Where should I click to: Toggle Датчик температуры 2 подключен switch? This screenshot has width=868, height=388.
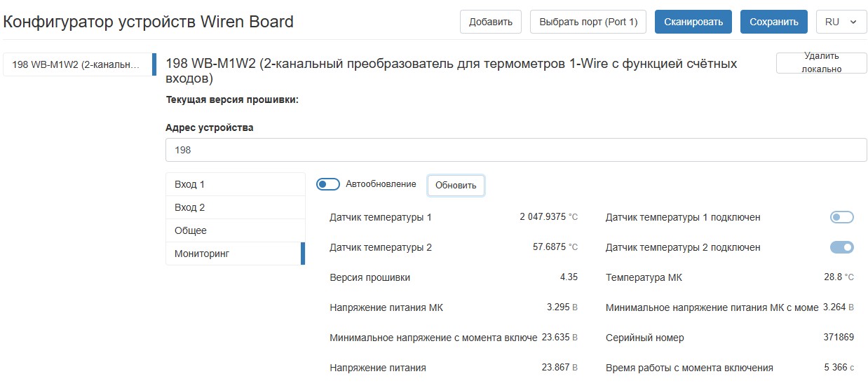(841, 247)
